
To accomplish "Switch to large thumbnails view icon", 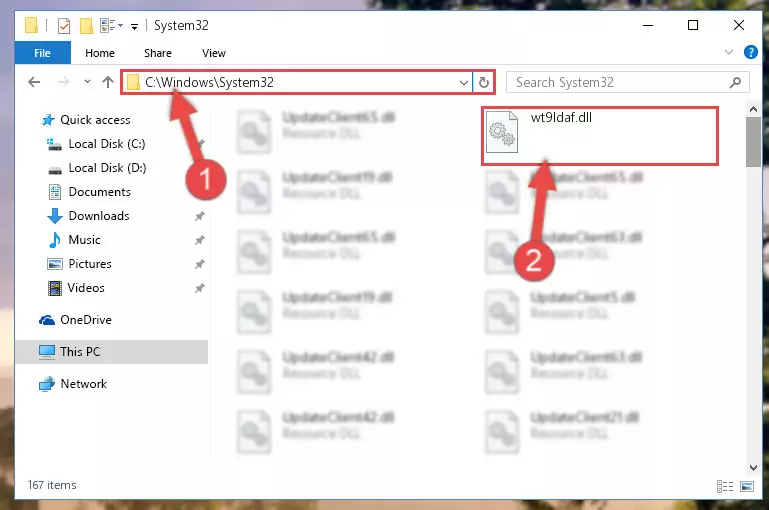I will tap(747, 486).
